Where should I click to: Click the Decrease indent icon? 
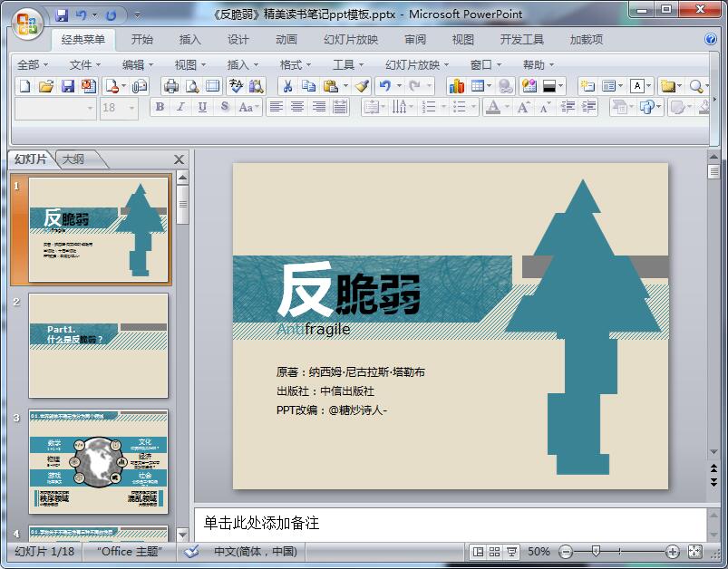click(568, 108)
